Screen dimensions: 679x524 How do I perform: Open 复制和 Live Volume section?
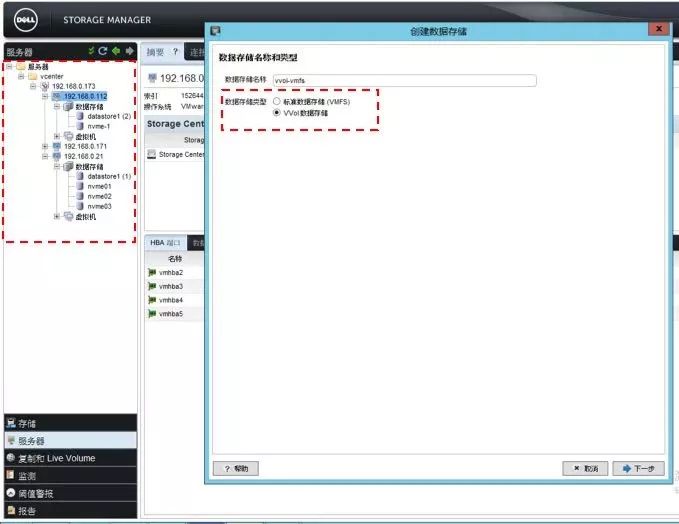click(71, 458)
